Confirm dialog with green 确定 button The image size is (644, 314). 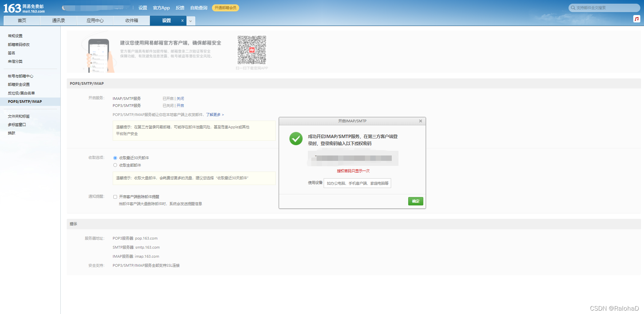[416, 201]
